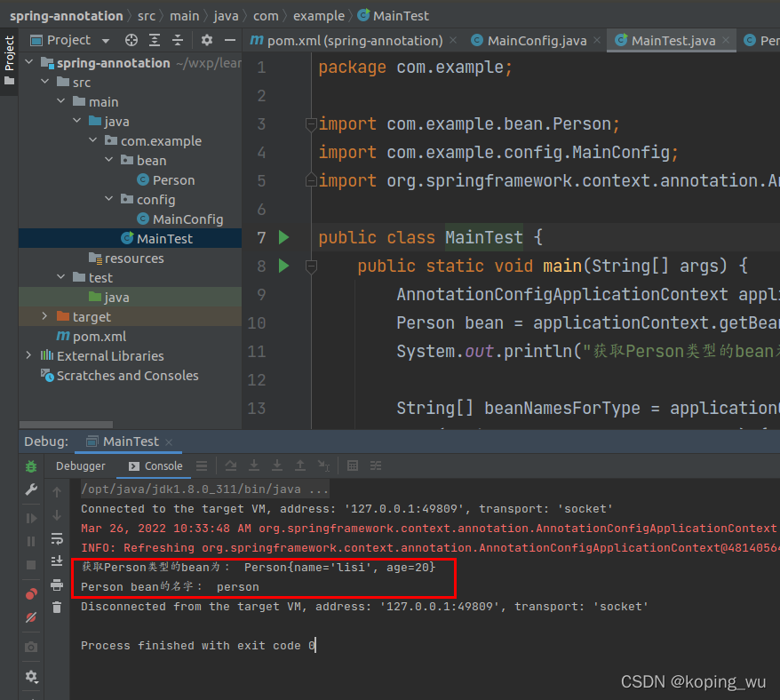Screen dimensions: 780x700
Task: Toggle Mute Breakpoints
Action: pos(31,617)
